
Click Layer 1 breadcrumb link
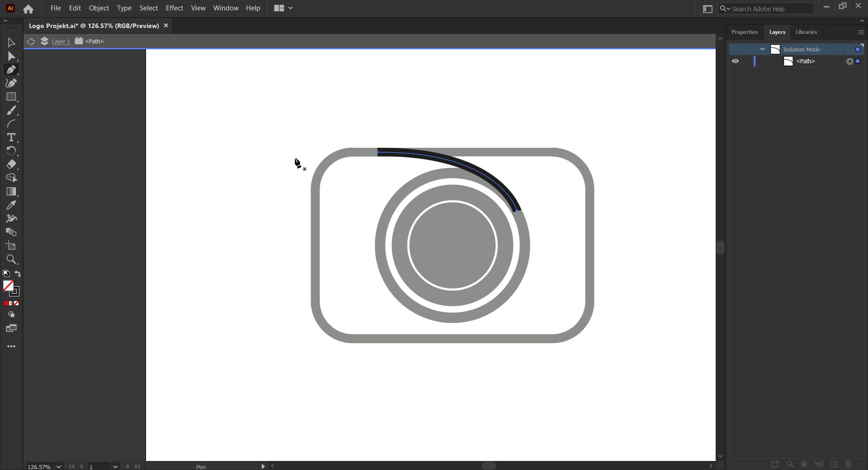[61, 42]
